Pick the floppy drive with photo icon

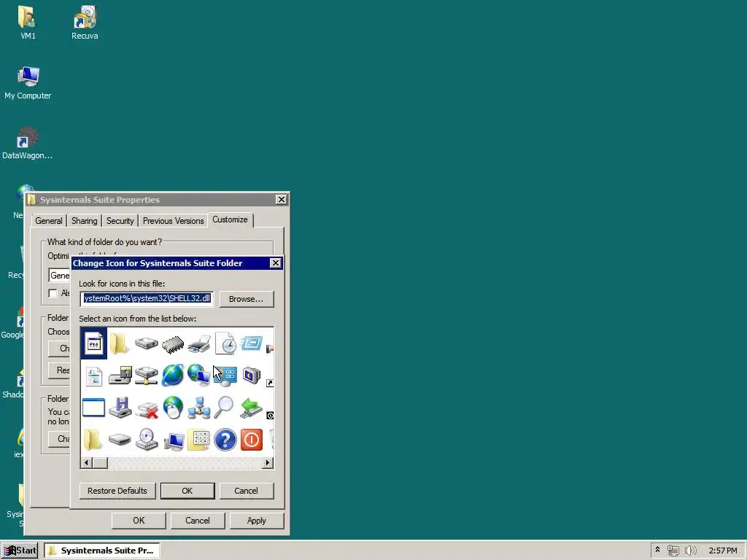[120, 376]
